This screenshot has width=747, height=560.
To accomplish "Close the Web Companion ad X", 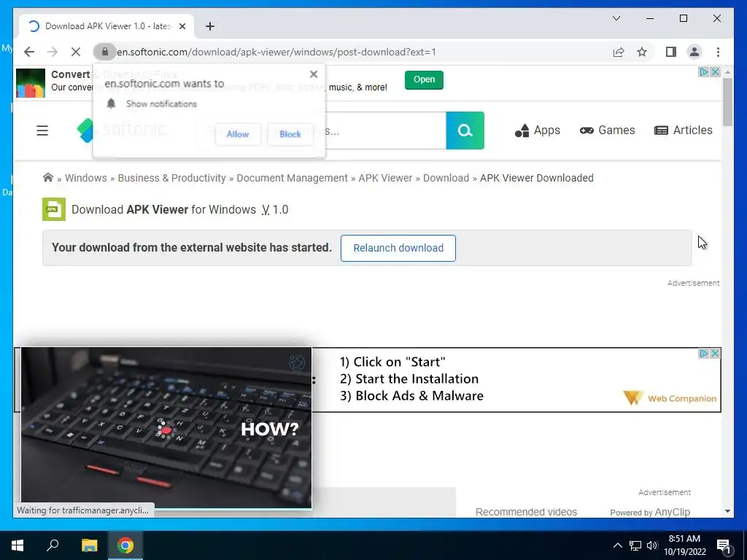I will coord(715,354).
